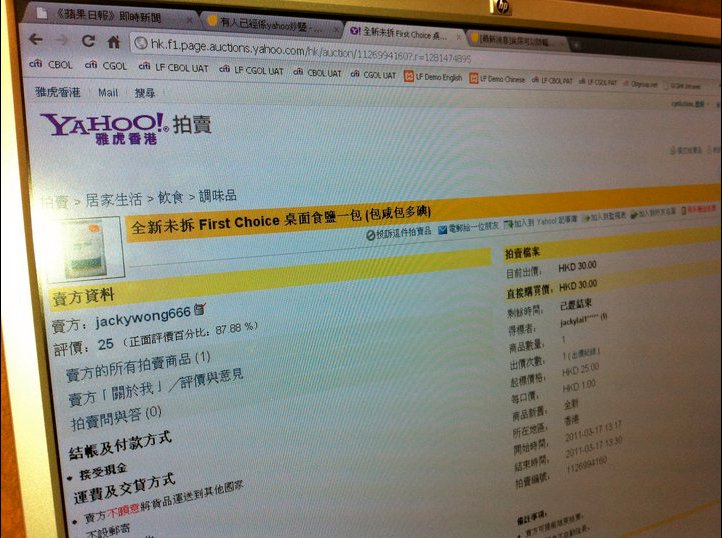Click the product thumbnail image
This screenshot has height=538, width=722.
click(x=86, y=249)
